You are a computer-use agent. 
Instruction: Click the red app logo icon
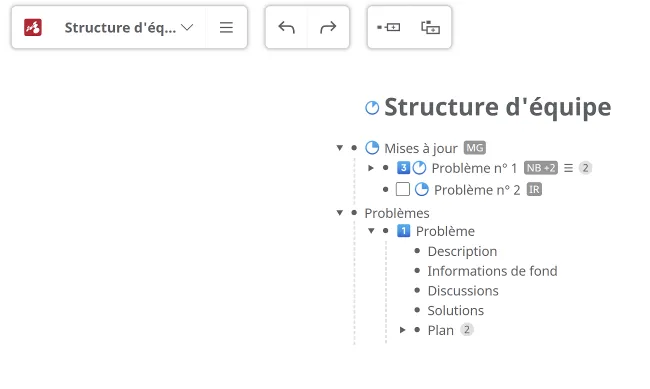33,28
